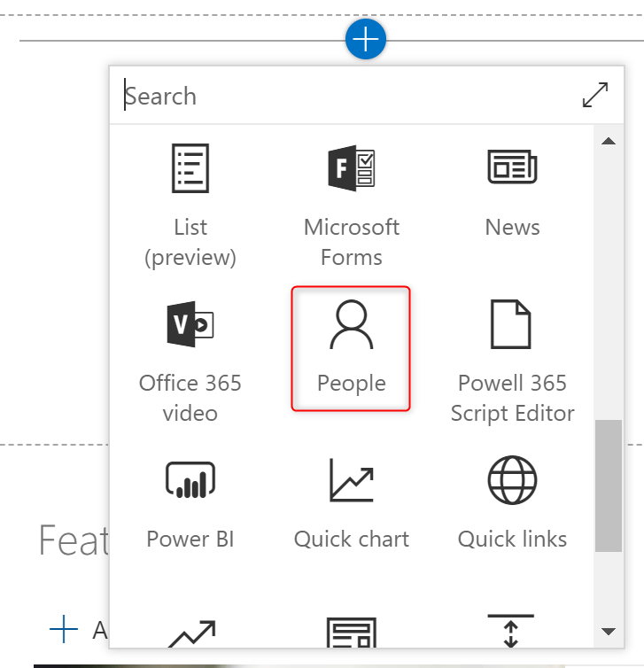The image size is (644, 668).
Task: Click in the Search web parts field
Action: [345, 96]
